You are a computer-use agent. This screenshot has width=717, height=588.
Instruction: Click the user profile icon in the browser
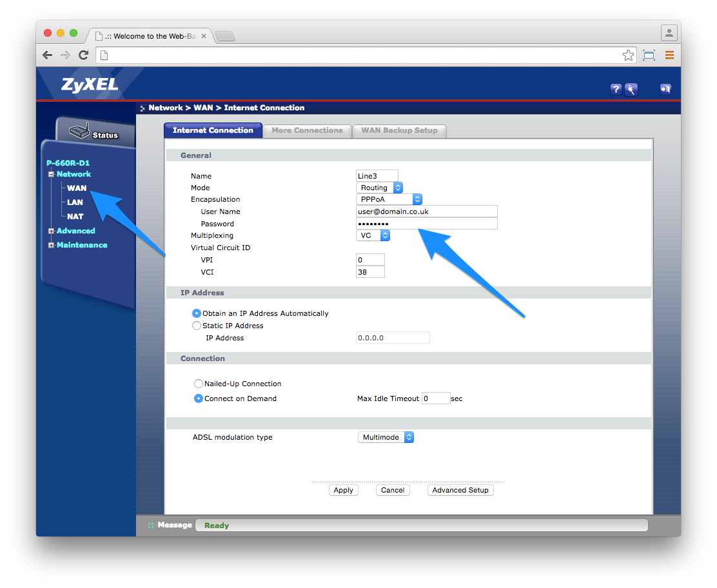point(669,32)
